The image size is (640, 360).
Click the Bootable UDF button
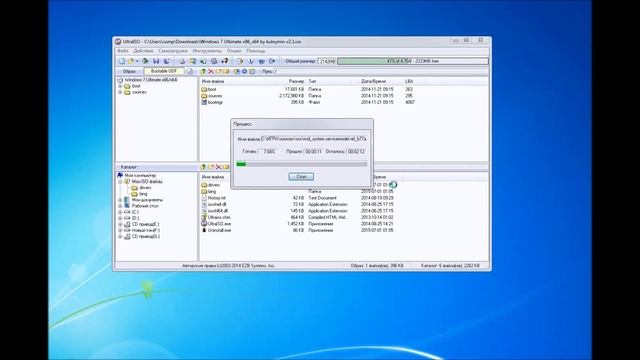tap(164, 71)
